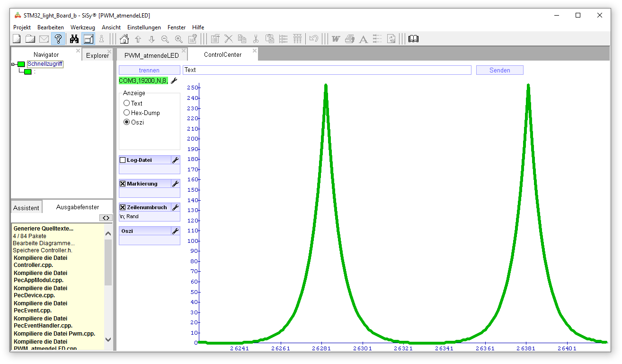
Task: Select the Hex-Dump display radio button
Action: [126, 113]
